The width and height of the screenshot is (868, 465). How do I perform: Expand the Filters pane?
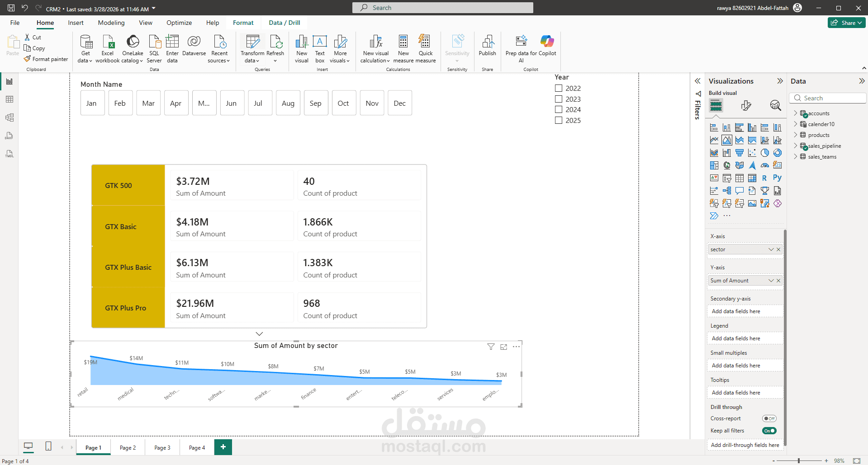697,81
